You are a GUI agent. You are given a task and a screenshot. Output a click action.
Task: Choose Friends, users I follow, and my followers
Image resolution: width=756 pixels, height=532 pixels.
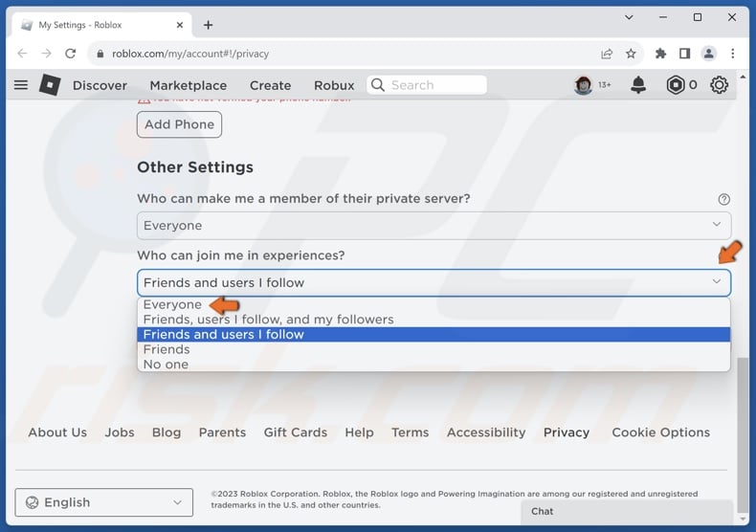[434, 320]
